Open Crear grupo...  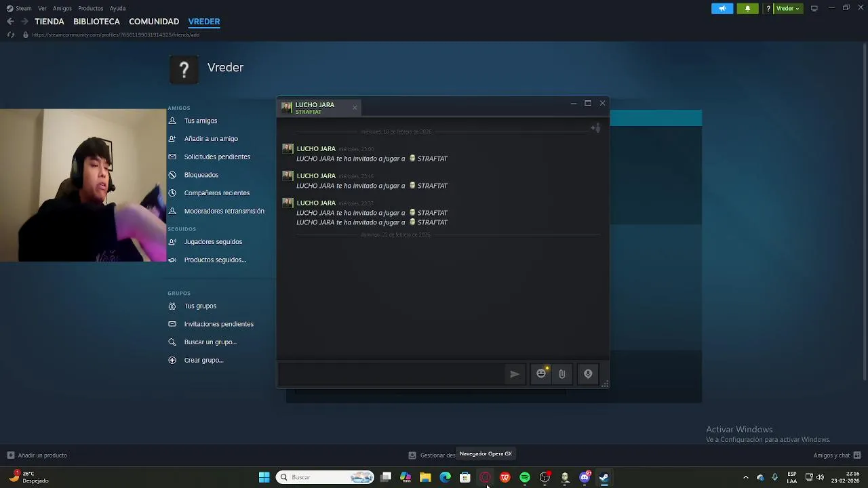[203, 361]
